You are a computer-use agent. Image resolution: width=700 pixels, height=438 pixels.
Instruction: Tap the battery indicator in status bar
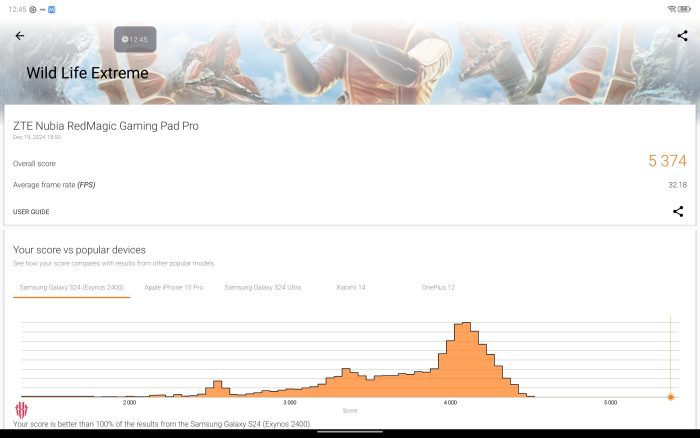(x=686, y=9)
